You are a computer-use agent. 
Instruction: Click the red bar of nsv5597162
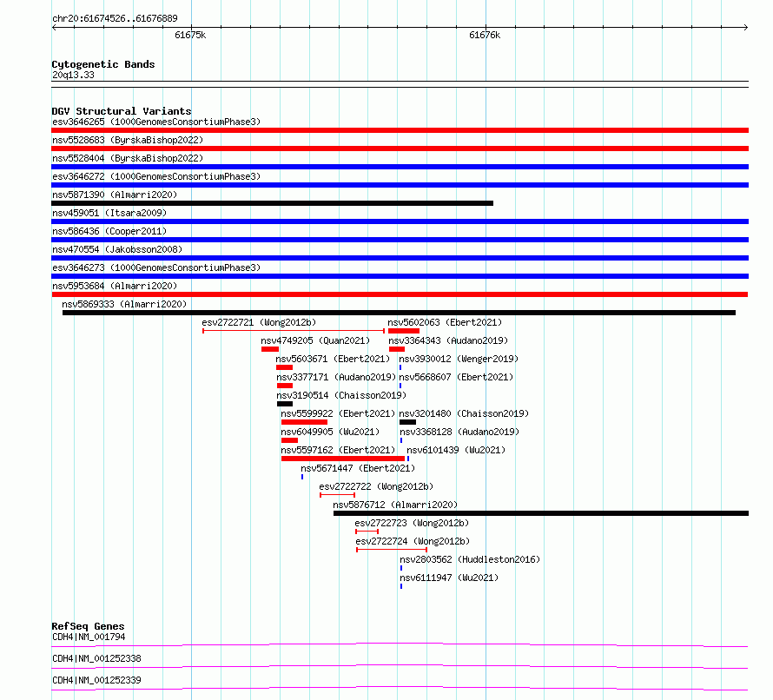tap(342, 459)
